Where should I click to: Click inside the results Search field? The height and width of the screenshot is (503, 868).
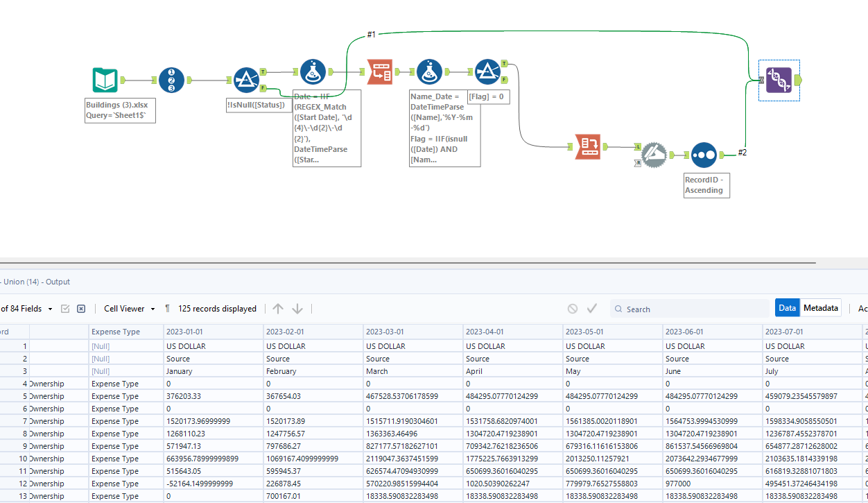pyautogui.click(x=690, y=309)
